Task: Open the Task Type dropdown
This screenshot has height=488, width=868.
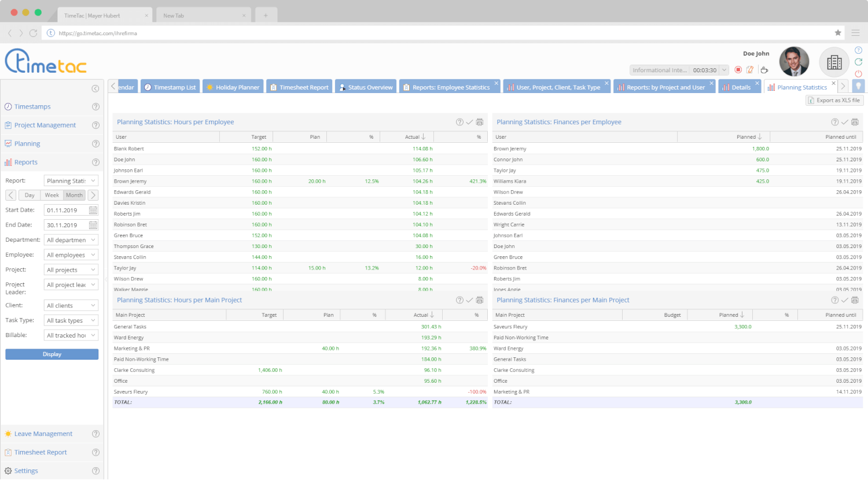Action: point(71,320)
